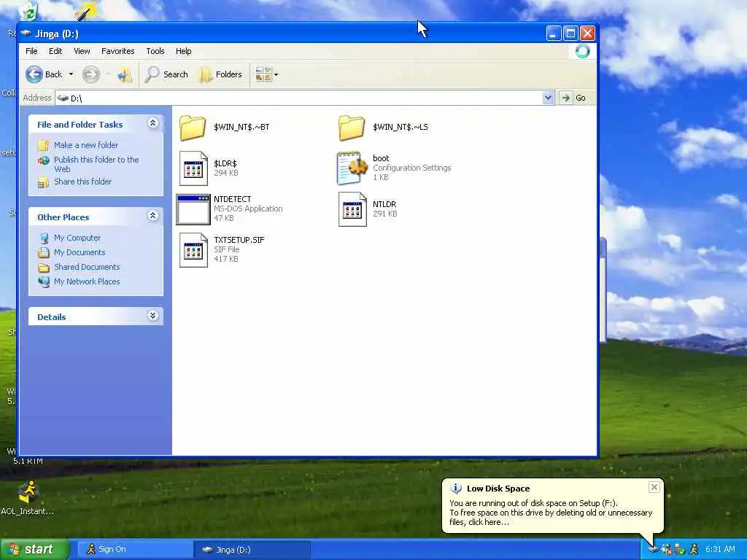Click Share this folder
The image size is (747, 560).
[82, 182]
